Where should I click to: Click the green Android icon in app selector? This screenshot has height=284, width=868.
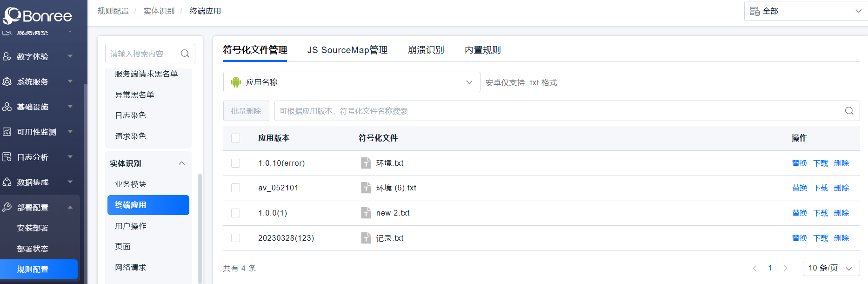click(x=236, y=82)
